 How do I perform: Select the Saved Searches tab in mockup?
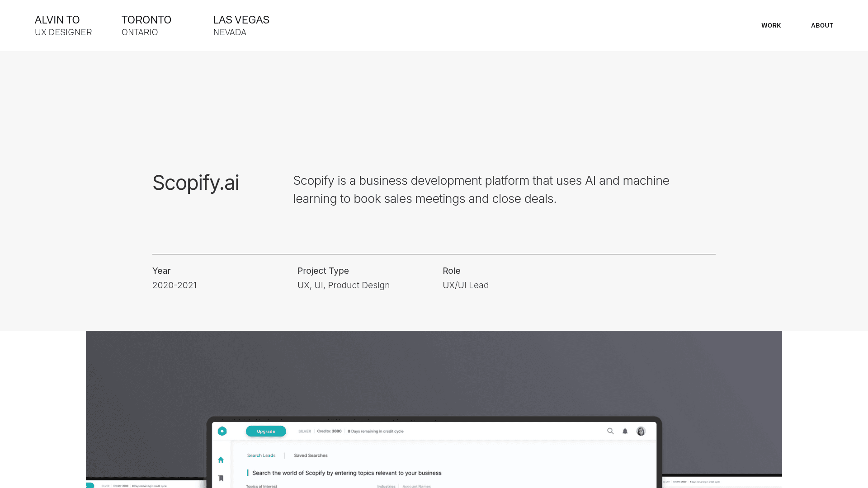311,455
